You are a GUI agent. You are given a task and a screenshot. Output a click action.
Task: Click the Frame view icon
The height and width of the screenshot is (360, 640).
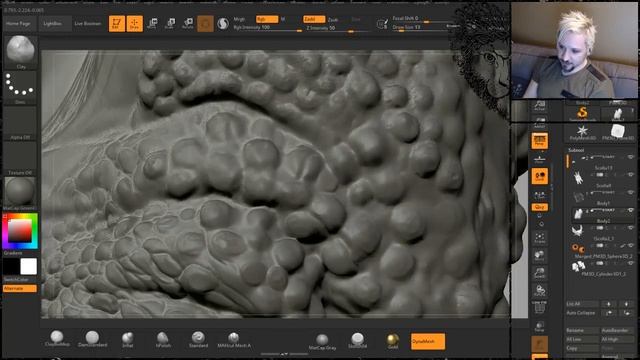[x=540, y=238]
